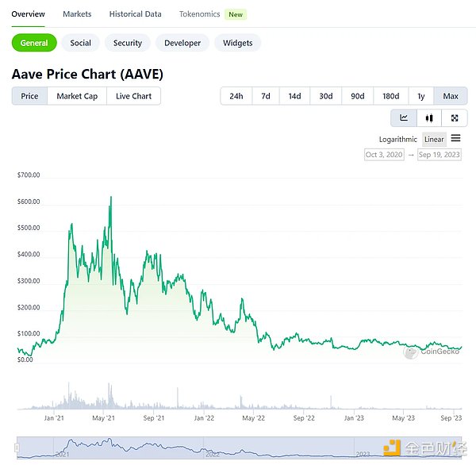Open the chart hamburger menu
476x465 pixels.
click(x=455, y=139)
